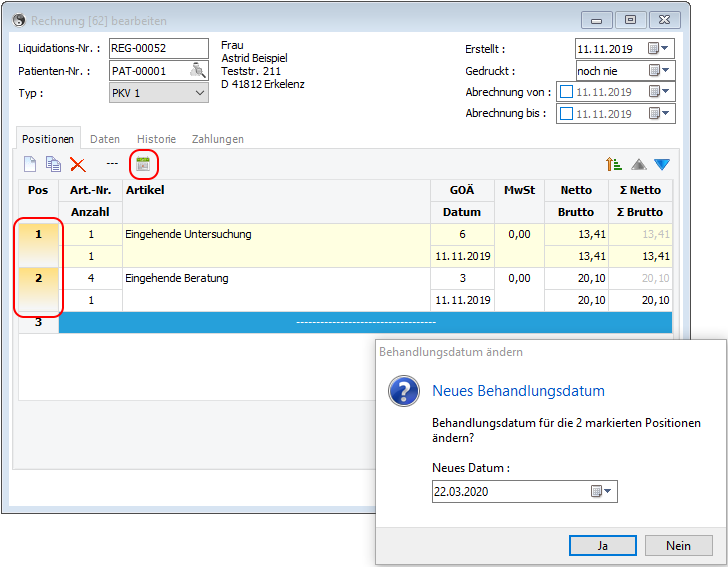
Task: Click the Anzahl column subheader
Action: click(91, 212)
